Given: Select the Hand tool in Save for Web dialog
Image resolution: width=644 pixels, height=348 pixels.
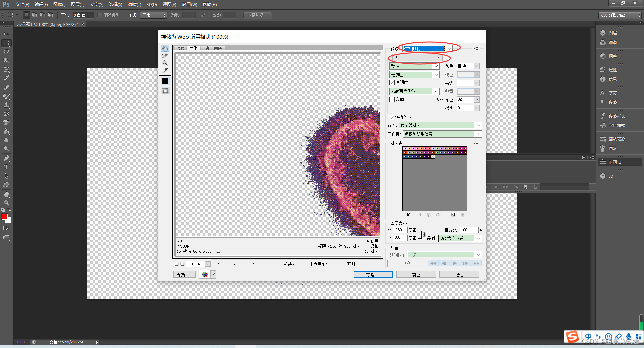Looking at the screenshot, I should 165,49.
